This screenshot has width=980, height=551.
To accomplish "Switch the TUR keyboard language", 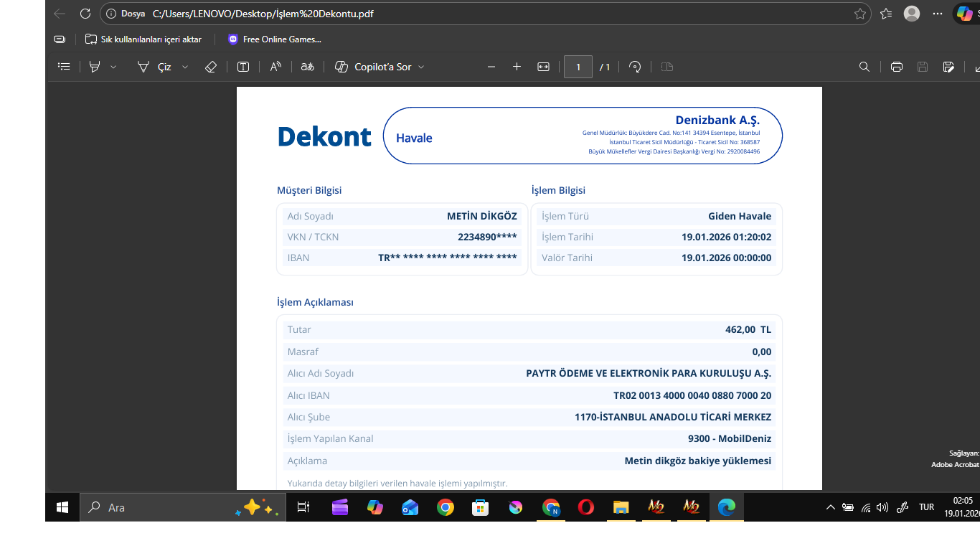I will [x=926, y=507].
